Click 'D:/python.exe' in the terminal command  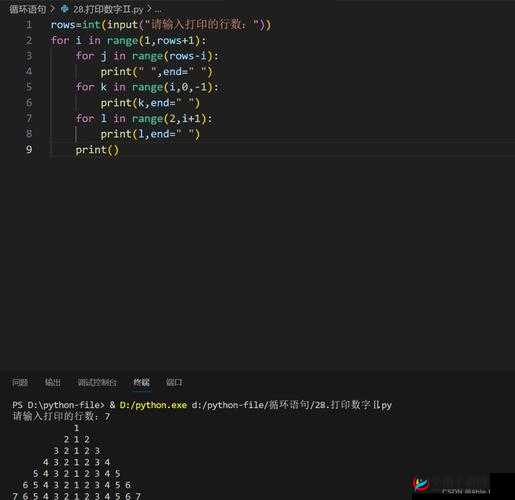tap(153, 405)
